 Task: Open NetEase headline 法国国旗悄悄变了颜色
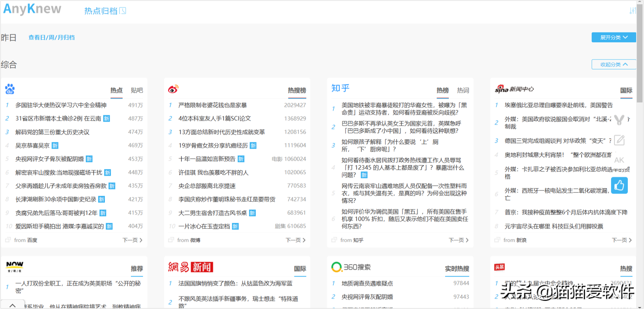[235, 284]
